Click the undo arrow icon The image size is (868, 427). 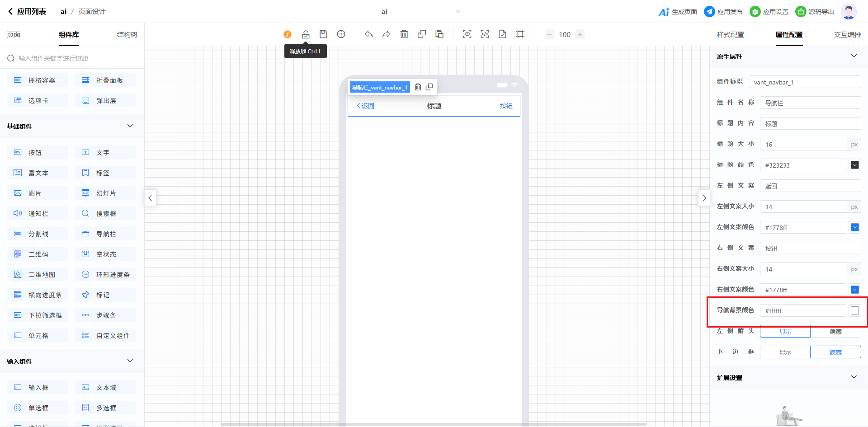click(369, 34)
